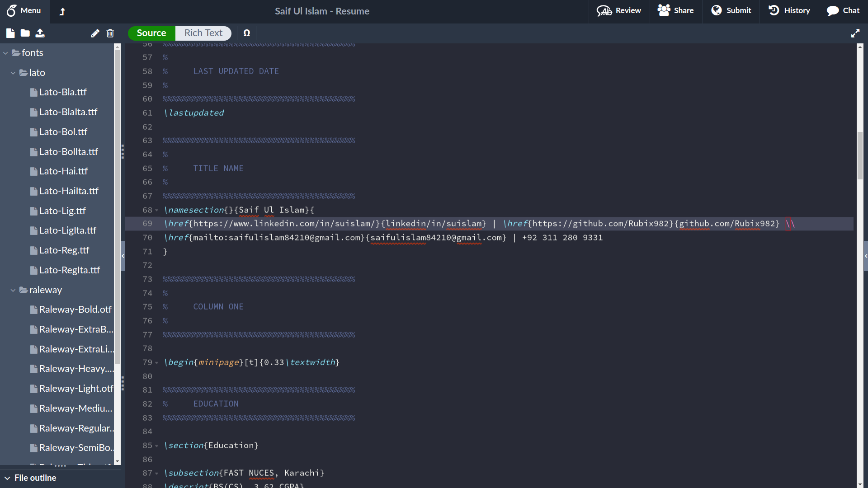Collapse the lato folder
Image resolution: width=868 pixels, height=488 pixels.
click(13, 73)
